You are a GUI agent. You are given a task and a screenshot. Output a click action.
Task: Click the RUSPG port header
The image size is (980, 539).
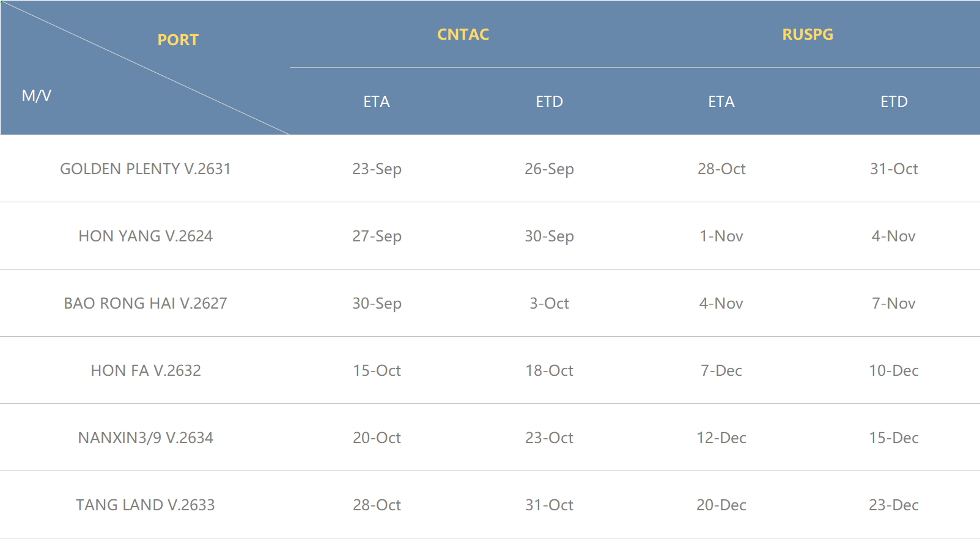(808, 34)
